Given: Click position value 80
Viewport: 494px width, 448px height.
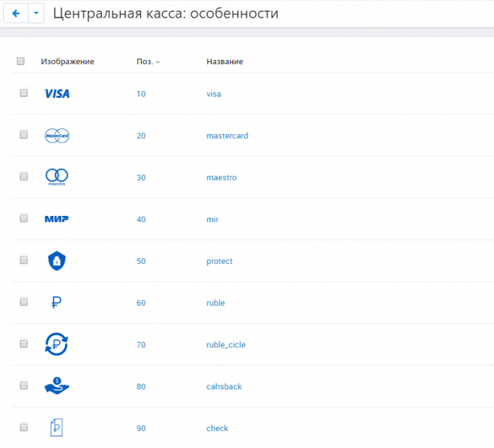Looking at the screenshot, I should point(141,387).
